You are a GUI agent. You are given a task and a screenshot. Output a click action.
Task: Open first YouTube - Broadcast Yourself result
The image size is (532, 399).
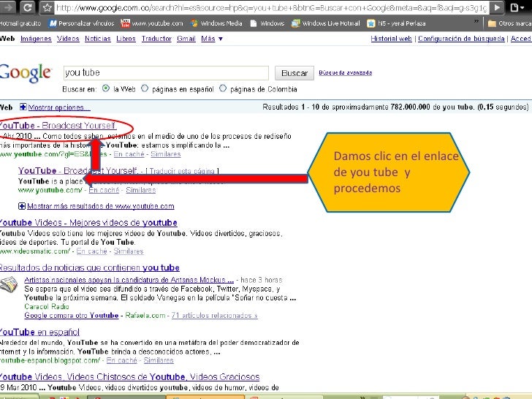[x=58, y=126]
